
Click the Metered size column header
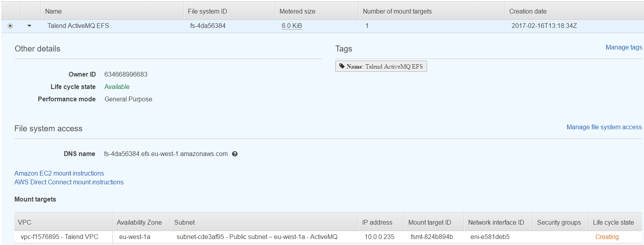297,12
